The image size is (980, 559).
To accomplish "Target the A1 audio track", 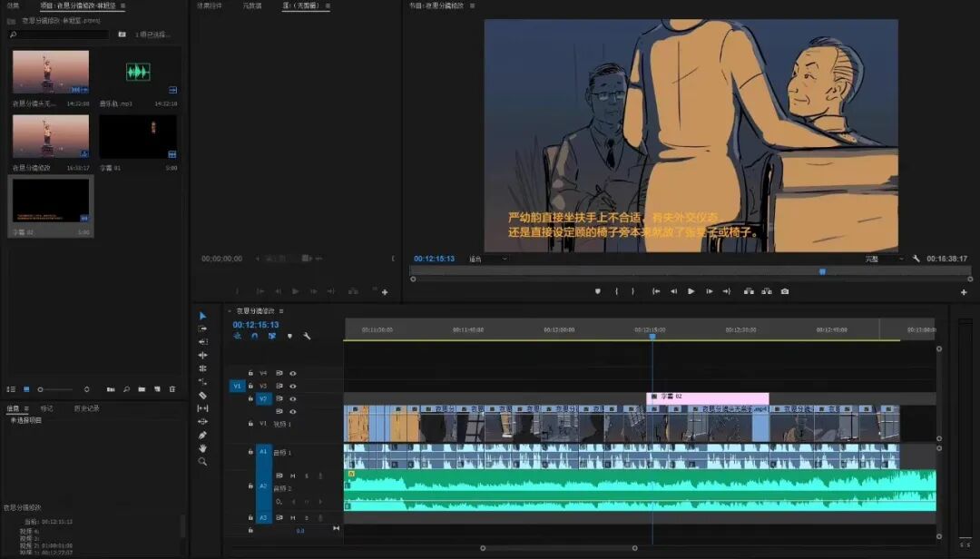I will click(263, 451).
